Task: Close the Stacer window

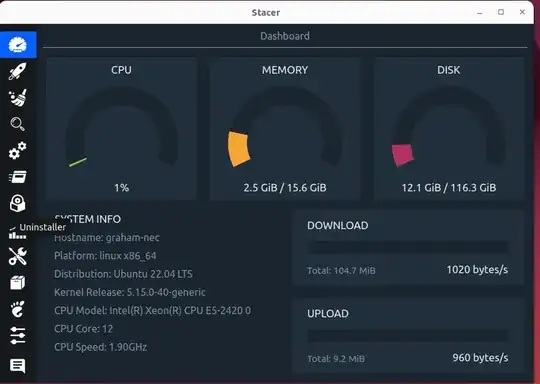Action: pyautogui.click(x=522, y=12)
